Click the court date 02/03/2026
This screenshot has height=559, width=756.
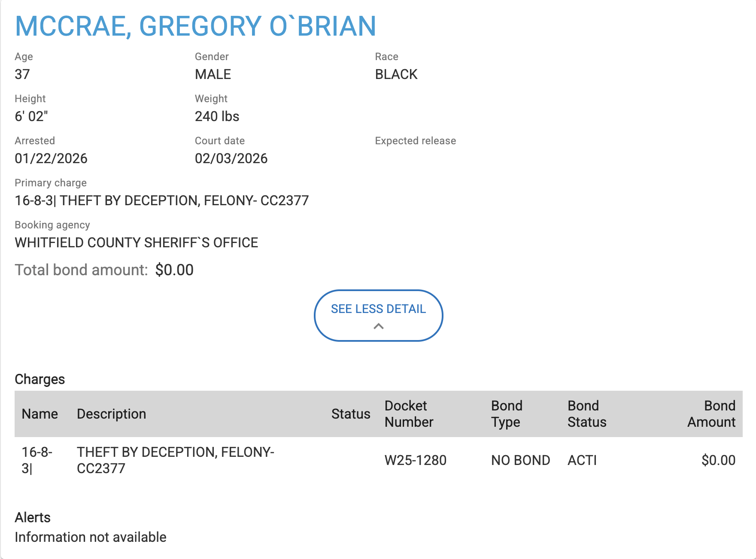[231, 158]
